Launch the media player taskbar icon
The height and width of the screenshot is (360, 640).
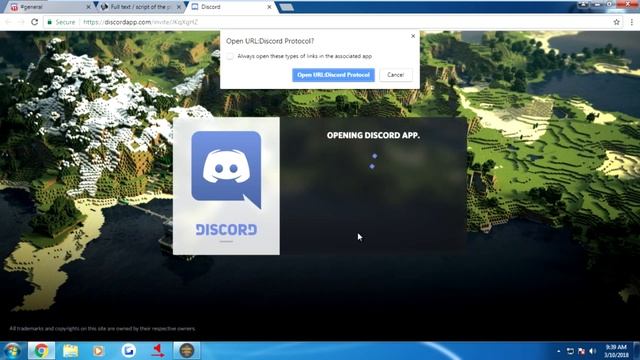tap(98, 351)
